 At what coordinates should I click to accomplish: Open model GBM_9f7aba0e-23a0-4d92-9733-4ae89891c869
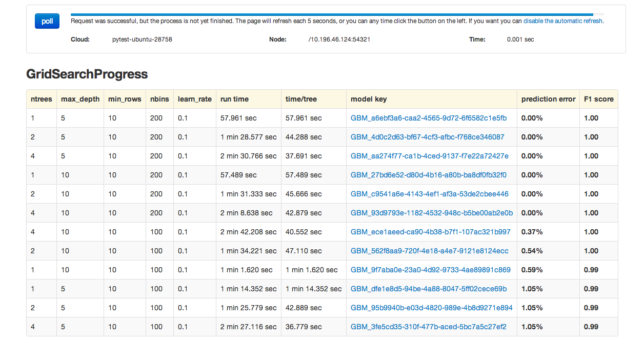(x=430, y=270)
